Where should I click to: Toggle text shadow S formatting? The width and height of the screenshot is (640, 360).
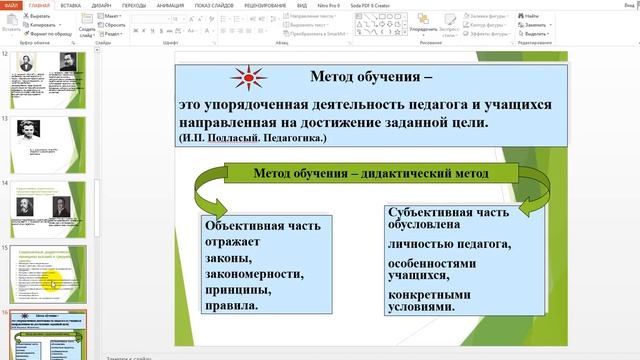(161, 31)
